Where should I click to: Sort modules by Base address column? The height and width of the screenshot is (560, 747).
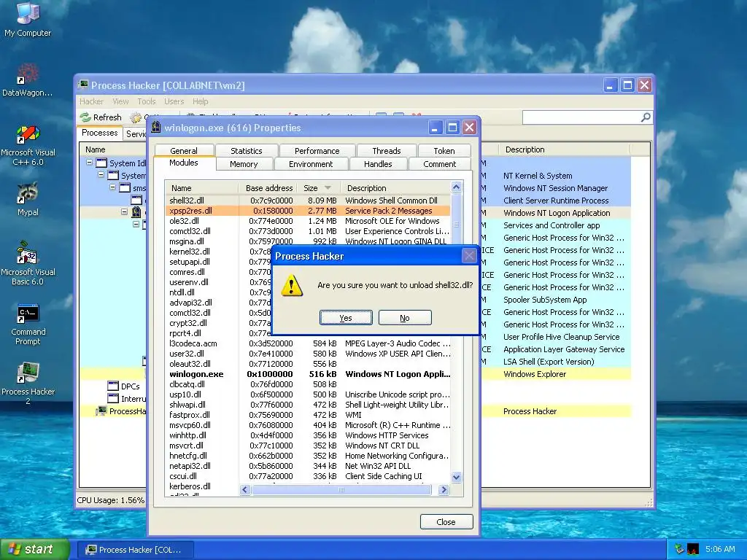tap(267, 187)
